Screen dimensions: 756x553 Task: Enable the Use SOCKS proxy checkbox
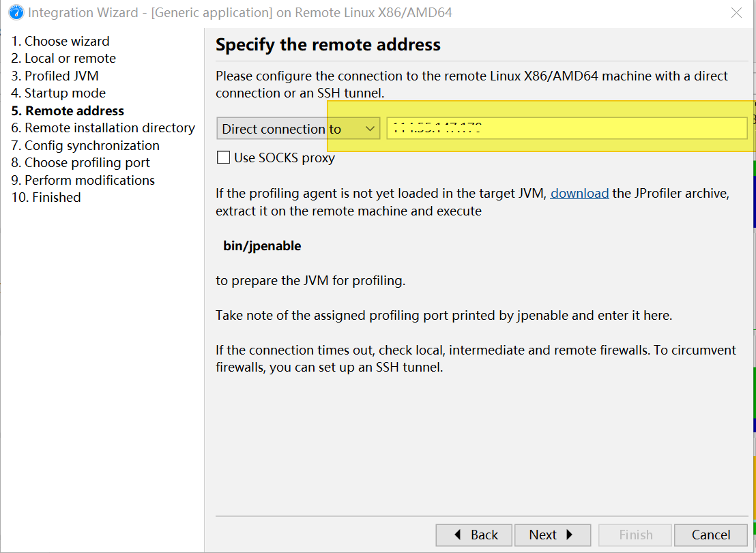[x=223, y=158]
